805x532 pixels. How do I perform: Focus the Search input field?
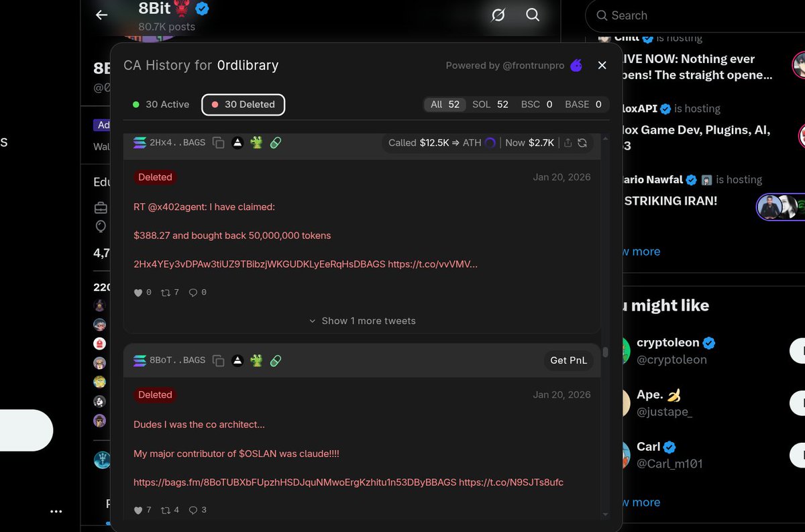[695, 15]
